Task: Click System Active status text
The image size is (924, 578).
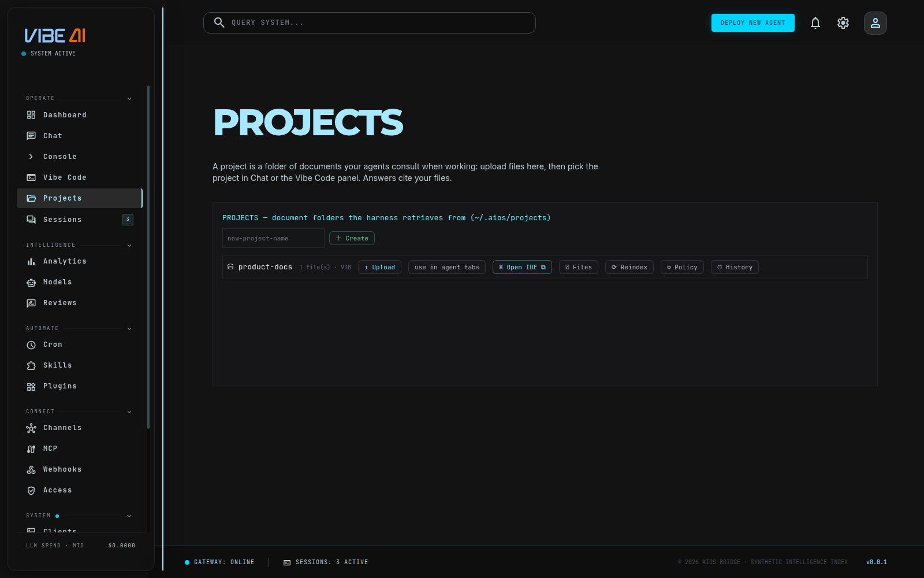Action: point(53,54)
